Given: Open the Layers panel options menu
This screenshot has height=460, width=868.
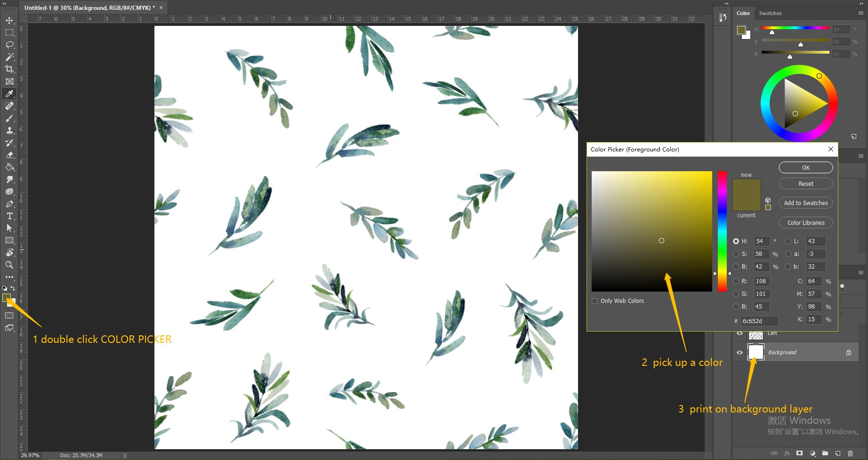Looking at the screenshot, I should (x=861, y=273).
